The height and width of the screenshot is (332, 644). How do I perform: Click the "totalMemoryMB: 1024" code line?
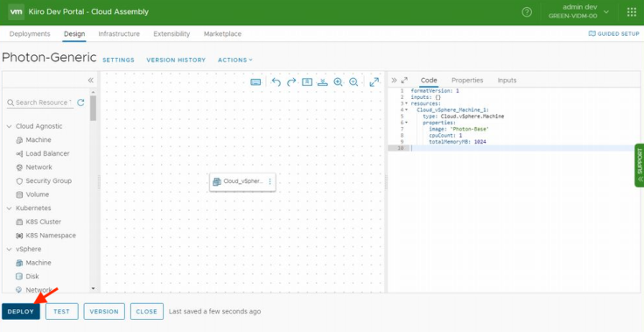tap(458, 142)
